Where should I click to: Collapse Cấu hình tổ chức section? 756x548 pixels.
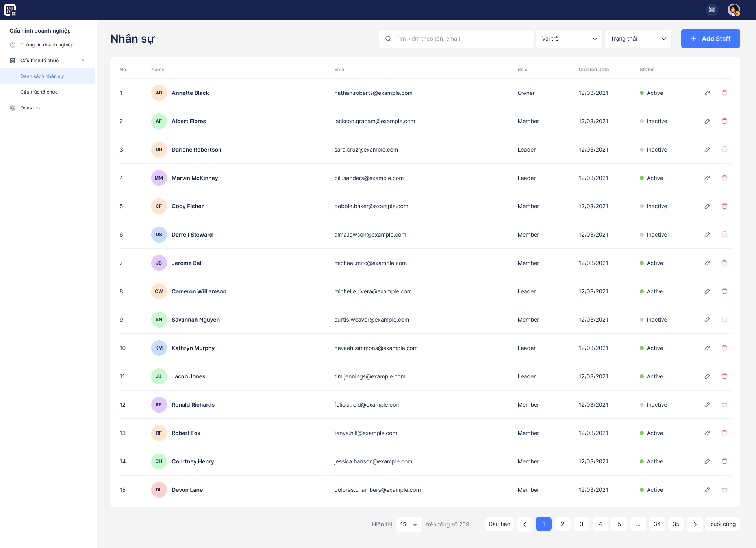[x=83, y=61]
